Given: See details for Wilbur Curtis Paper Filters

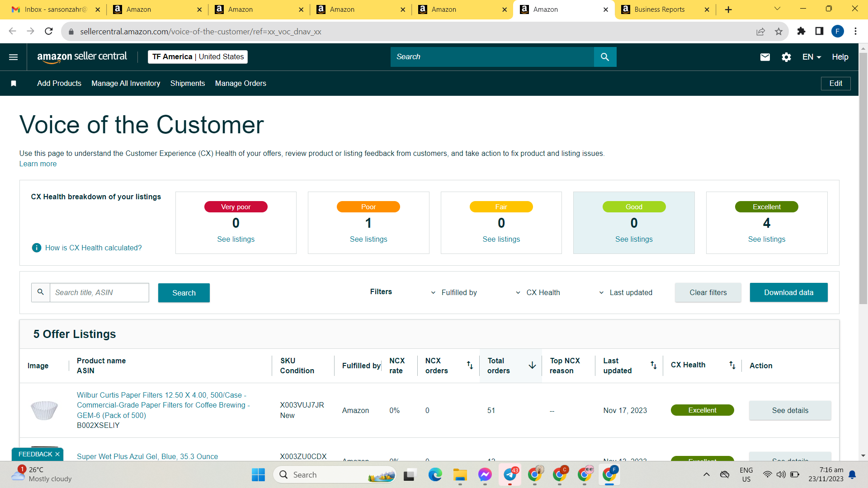Looking at the screenshot, I should click(x=790, y=410).
